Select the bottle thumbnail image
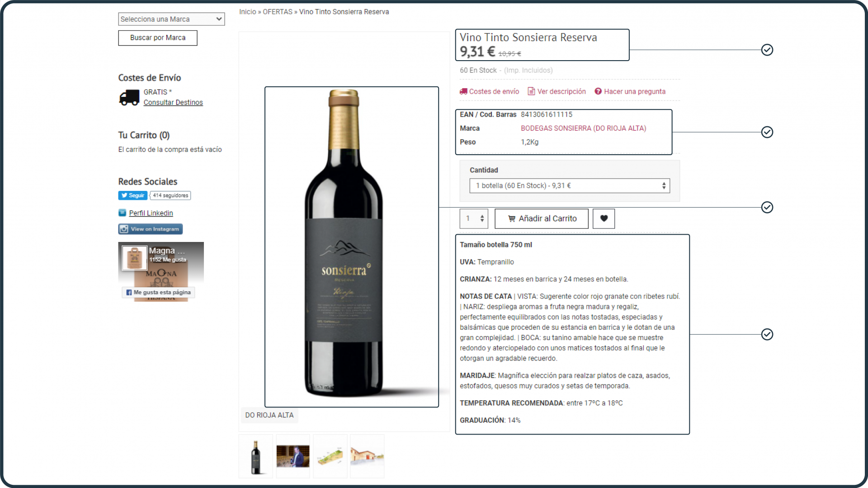Screen dimensions: 868x488 point(256,456)
